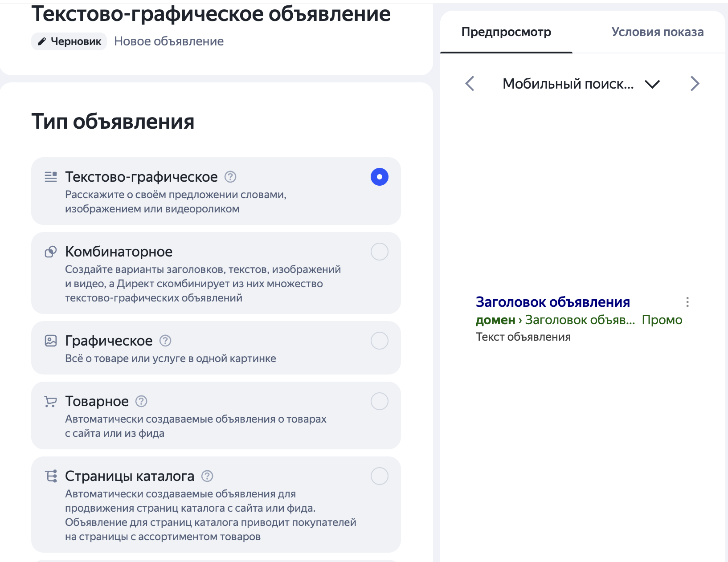728x562 pixels.
Task: Click the right arrow to view next preview
Action: coord(695,83)
